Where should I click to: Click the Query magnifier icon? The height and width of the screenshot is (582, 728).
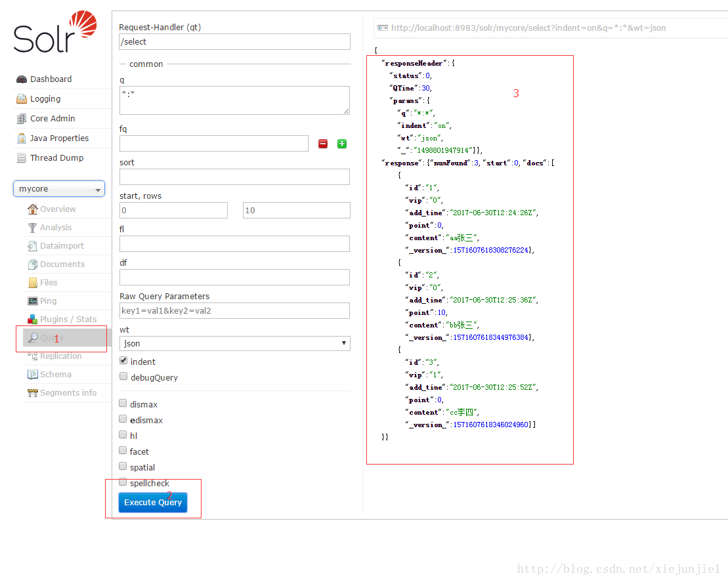pos(33,337)
